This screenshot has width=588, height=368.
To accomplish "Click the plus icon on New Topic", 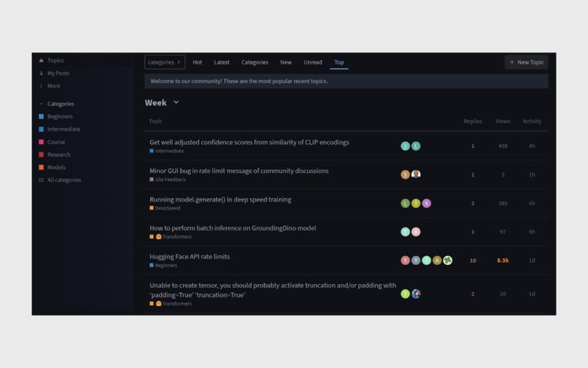I will 512,63.
